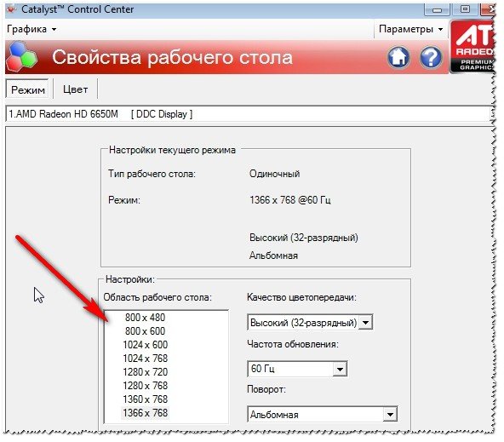Click the Одиночный desktop type value
This screenshot has width=504, height=442.
click(x=274, y=174)
